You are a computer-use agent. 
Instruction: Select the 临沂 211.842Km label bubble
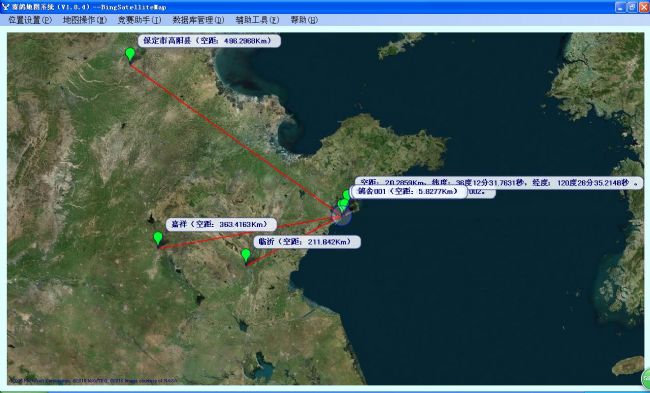(307, 242)
